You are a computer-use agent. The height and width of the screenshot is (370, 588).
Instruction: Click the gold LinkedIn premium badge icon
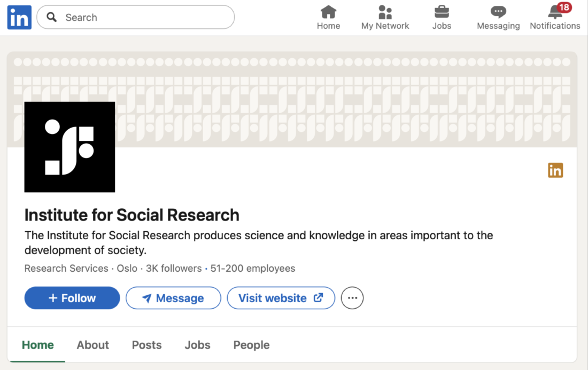(x=555, y=170)
